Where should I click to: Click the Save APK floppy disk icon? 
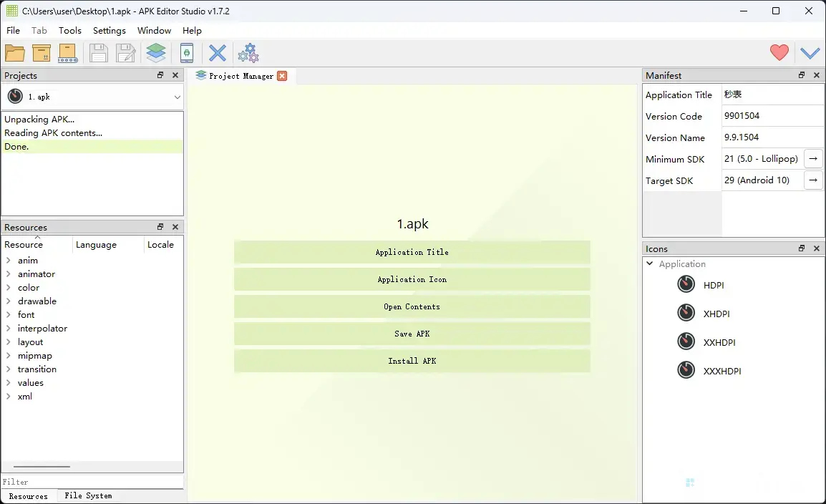pos(98,53)
